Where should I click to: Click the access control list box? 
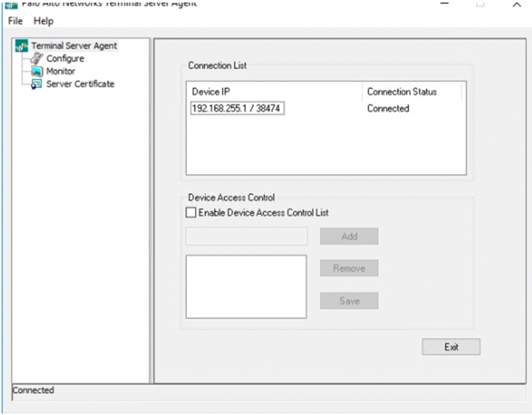(246, 287)
